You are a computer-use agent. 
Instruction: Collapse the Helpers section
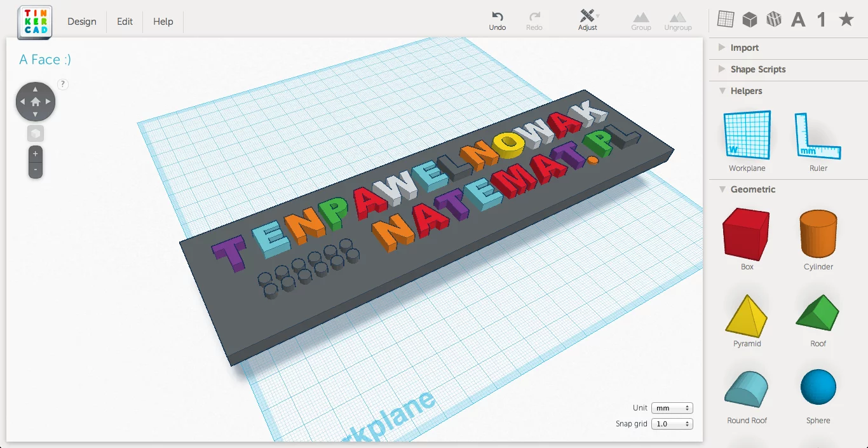tap(789, 91)
